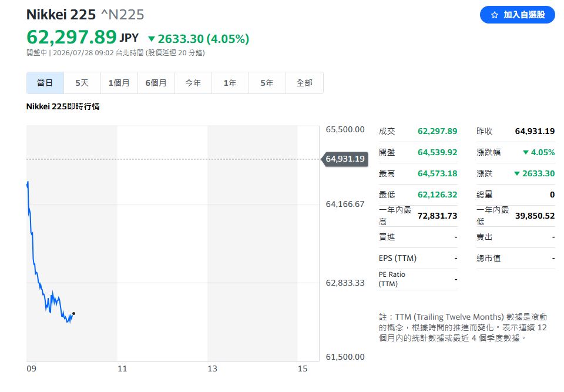Select the 當日 time range tab
The image size is (564, 392).
(45, 83)
